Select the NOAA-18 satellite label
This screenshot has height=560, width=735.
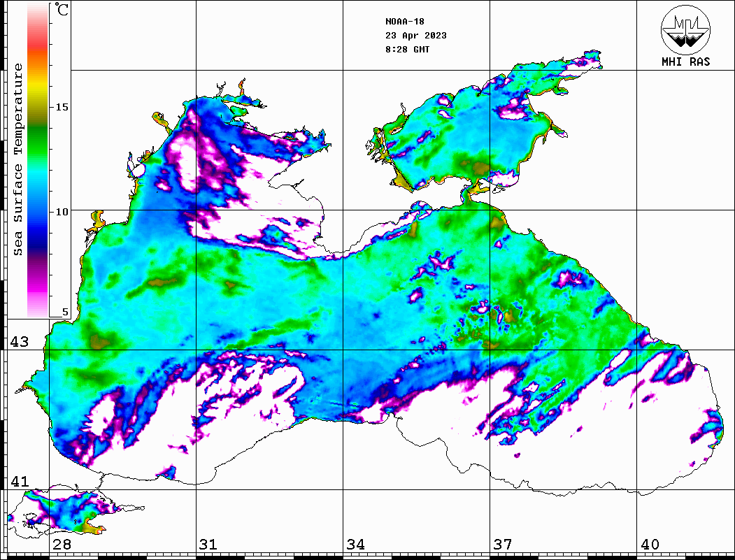click(x=404, y=22)
